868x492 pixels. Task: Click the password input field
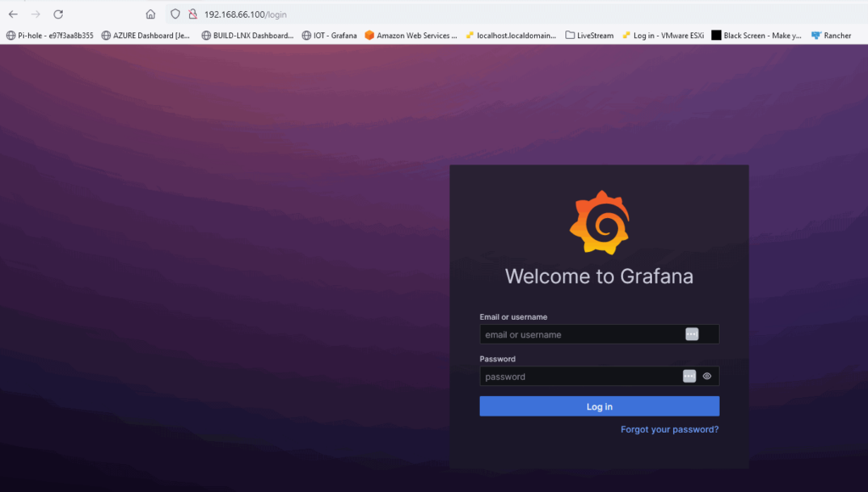point(599,376)
